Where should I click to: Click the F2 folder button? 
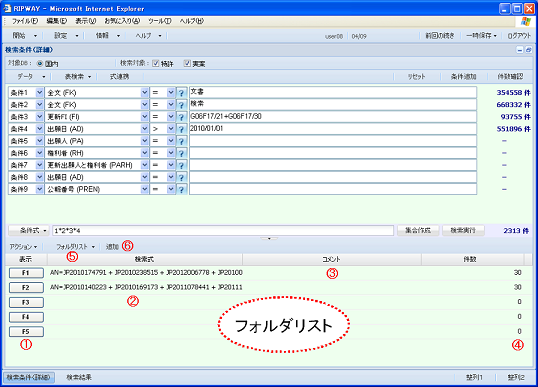coord(26,288)
